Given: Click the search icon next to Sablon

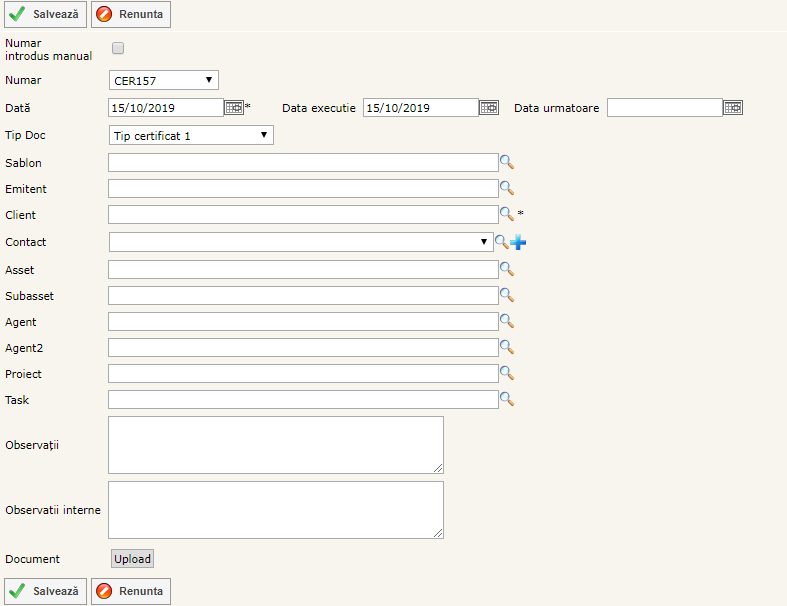Looking at the screenshot, I should (x=506, y=162).
